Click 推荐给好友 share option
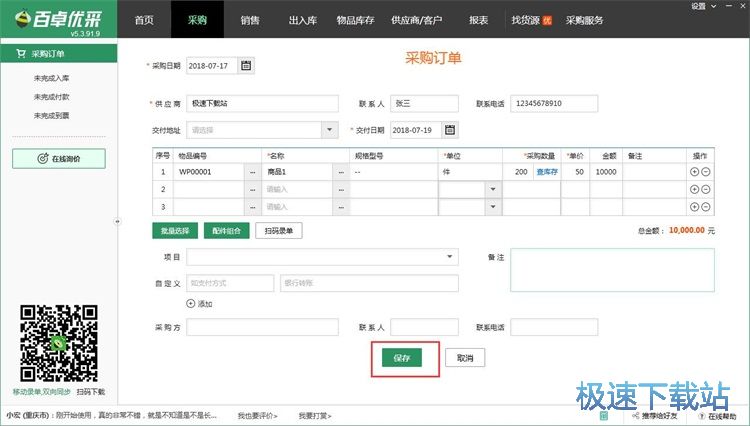 [655, 416]
